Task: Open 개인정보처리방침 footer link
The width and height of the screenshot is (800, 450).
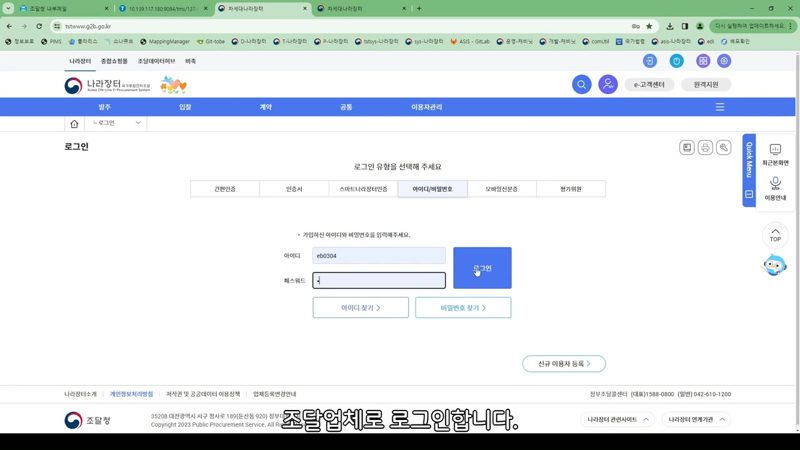Action: coord(131,394)
